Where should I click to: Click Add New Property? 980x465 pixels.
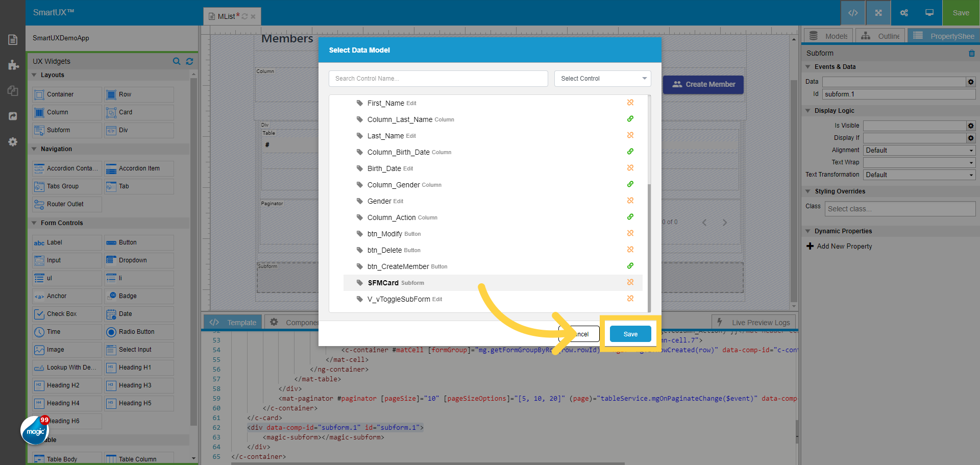pos(839,246)
